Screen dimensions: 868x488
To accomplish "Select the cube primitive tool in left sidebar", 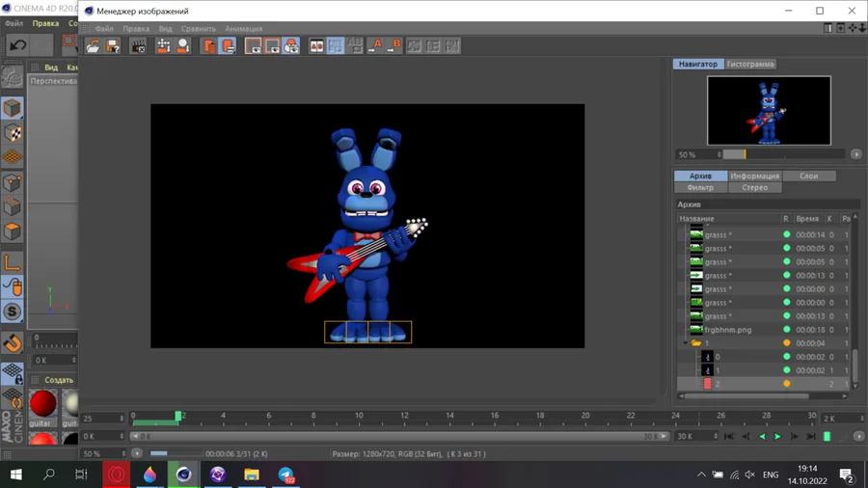I will tap(13, 108).
